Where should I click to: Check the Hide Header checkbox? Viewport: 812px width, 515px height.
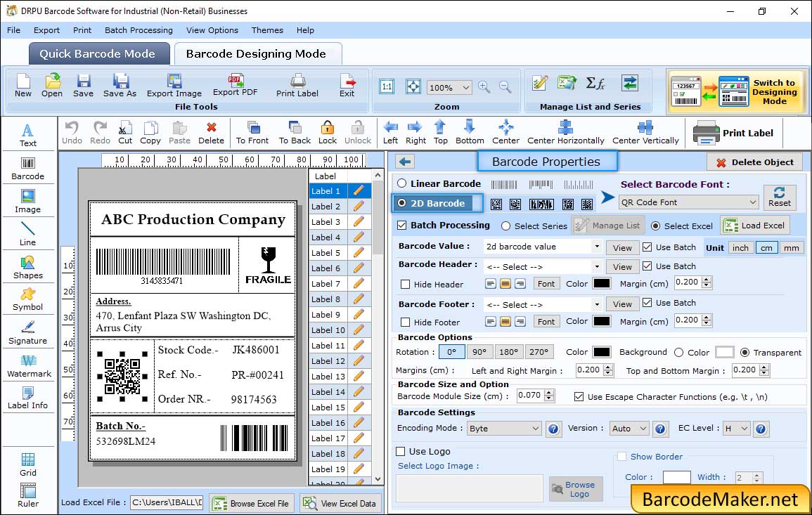[x=406, y=284]
